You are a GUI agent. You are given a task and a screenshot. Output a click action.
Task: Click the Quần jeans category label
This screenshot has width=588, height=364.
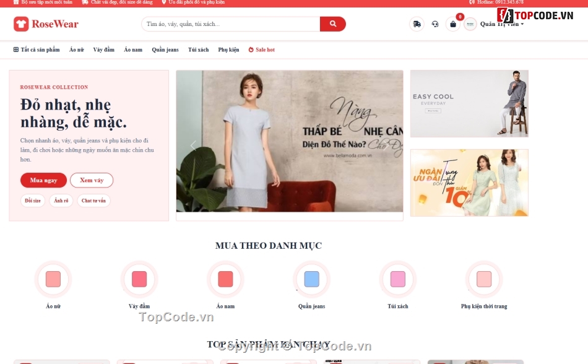[311, 306]
